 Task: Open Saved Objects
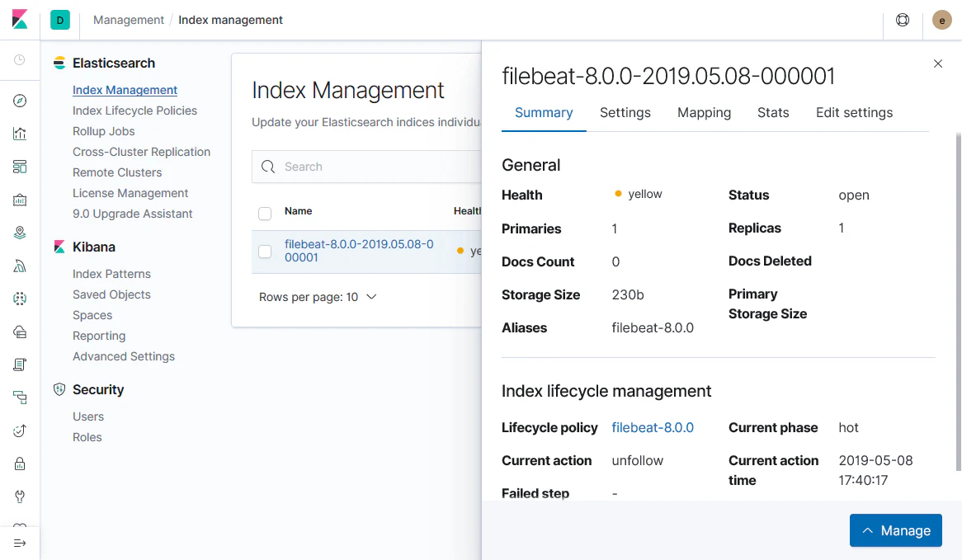pos(111,294)
